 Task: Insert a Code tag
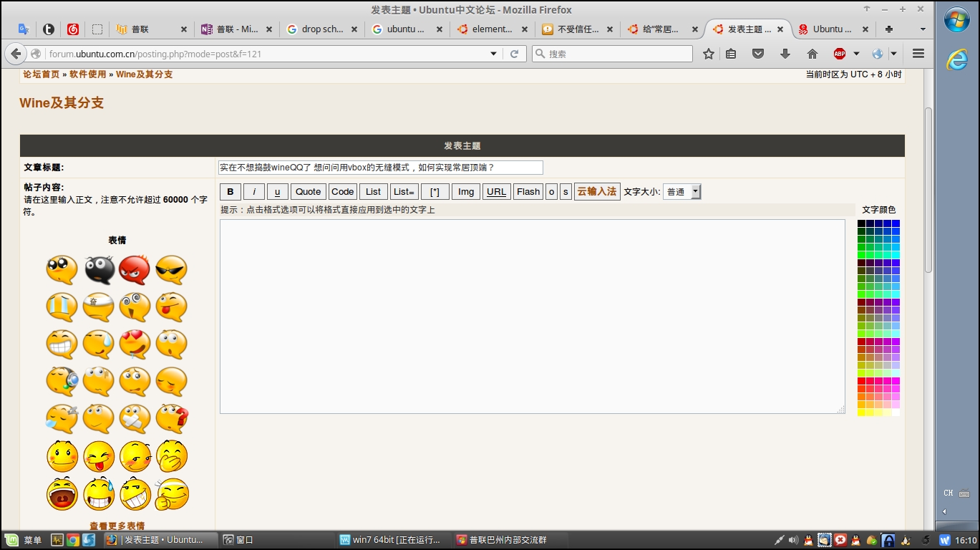[x=343, y=192]
